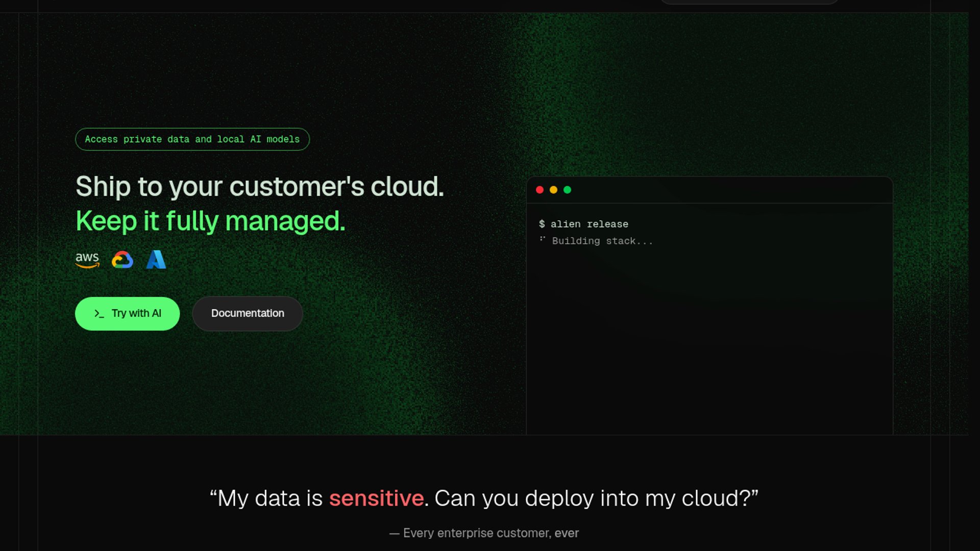Click the terminal window title bar
Screen dimensions: 980x551
(x=715, y=190)
